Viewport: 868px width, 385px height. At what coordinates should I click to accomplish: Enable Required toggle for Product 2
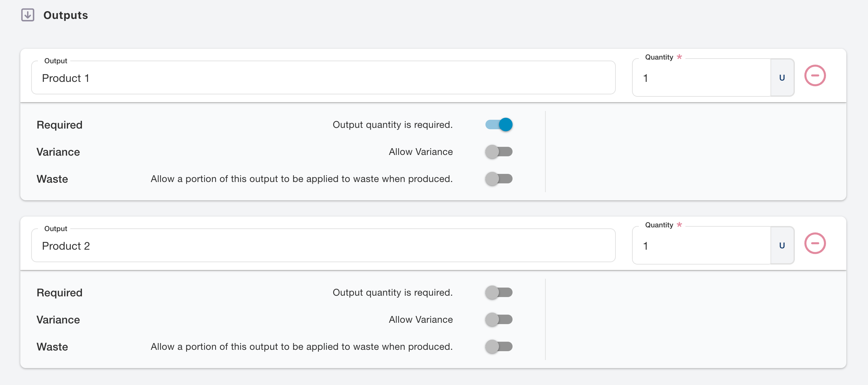coord(499,293)
